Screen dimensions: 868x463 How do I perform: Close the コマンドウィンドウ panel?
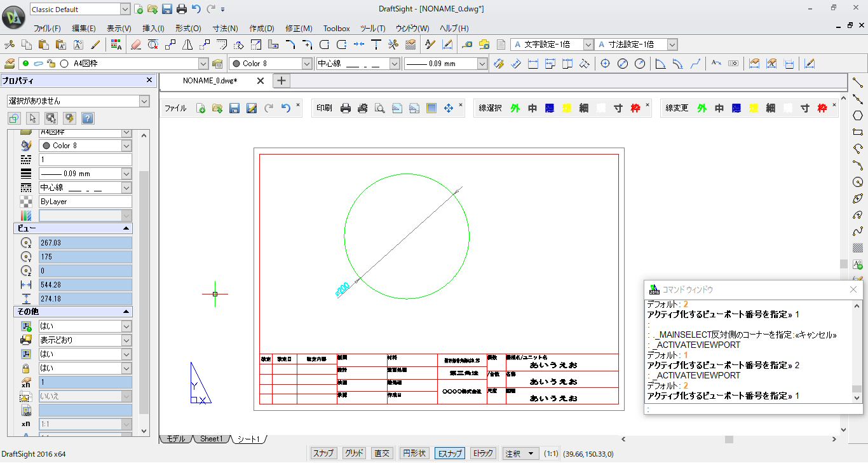(853, 289)
